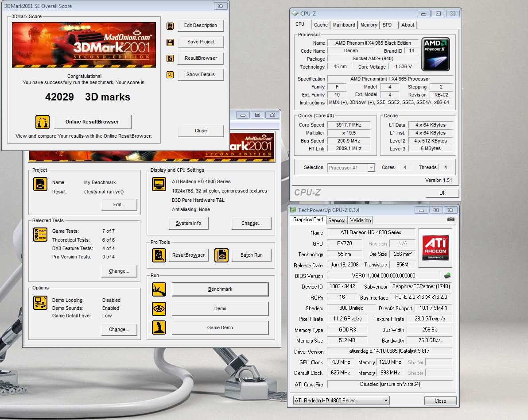
Task: Click the Demo eye icon
Action: tap(159, 309)
